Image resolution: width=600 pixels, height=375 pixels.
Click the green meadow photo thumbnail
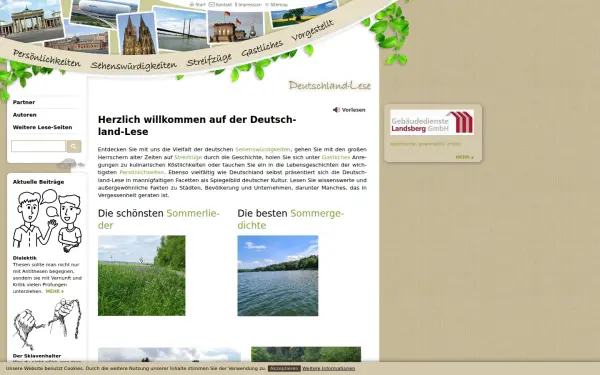tap(142, 276)
